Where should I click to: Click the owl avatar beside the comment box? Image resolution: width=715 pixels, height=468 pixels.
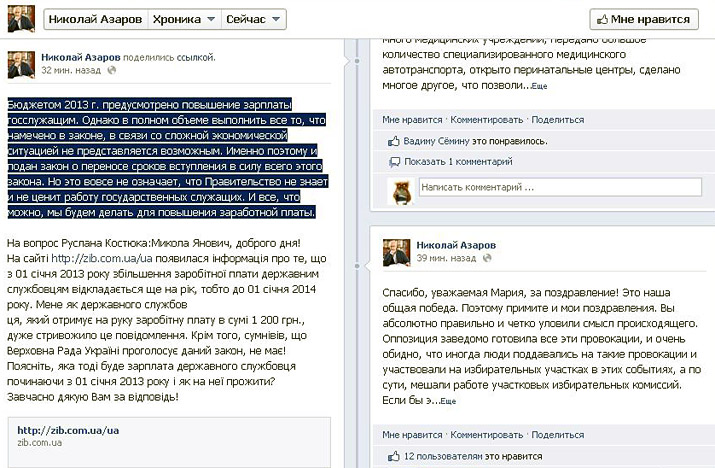pos(400,189)
